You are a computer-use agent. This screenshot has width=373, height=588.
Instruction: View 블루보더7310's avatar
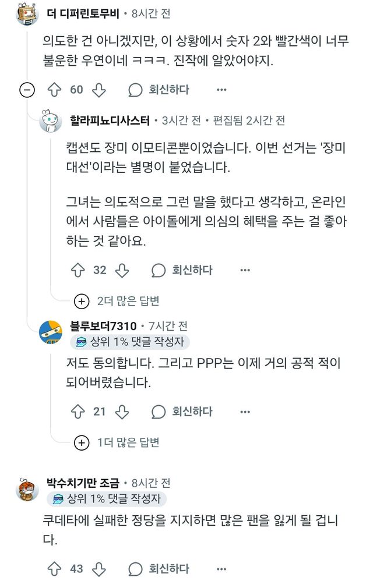50,333
